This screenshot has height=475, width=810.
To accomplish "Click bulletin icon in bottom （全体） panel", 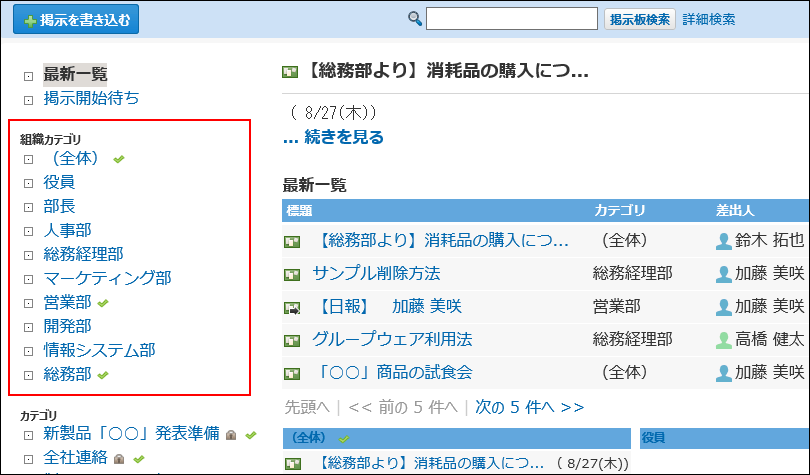I will (292, 464).
